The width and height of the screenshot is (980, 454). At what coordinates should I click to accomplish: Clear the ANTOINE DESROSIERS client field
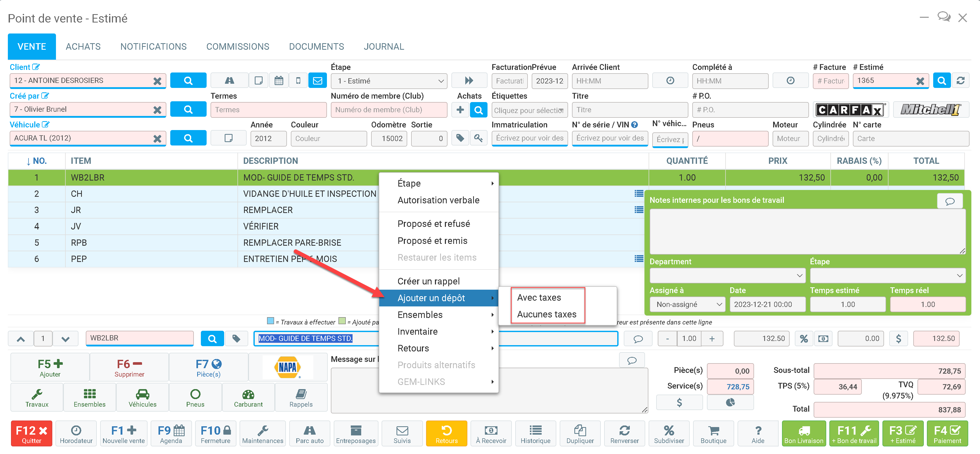pyautogui.click(x=157, y=81)
